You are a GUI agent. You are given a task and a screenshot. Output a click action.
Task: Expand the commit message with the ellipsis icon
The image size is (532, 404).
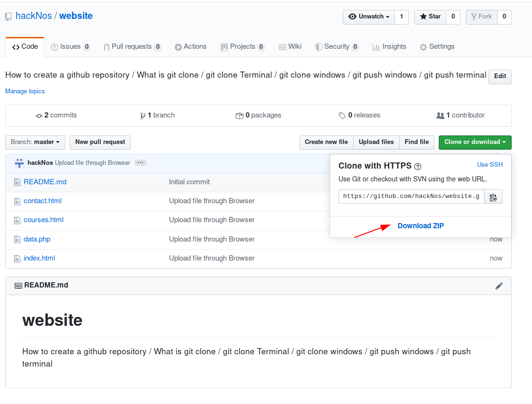140,162
